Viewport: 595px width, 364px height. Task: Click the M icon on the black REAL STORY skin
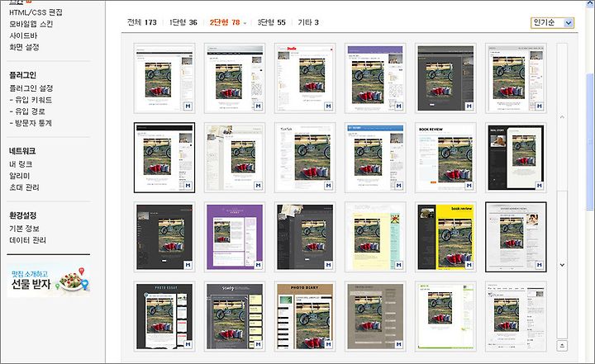point(539,186)
